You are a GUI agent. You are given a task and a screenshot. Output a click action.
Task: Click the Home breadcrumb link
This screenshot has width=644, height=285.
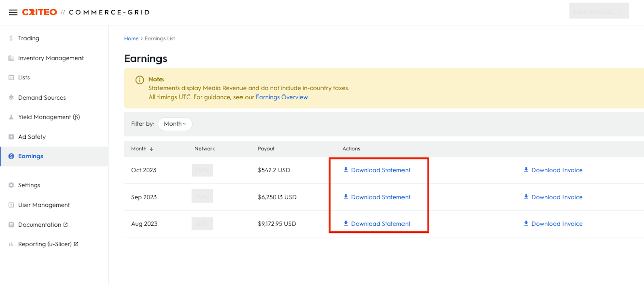point(131,39)
